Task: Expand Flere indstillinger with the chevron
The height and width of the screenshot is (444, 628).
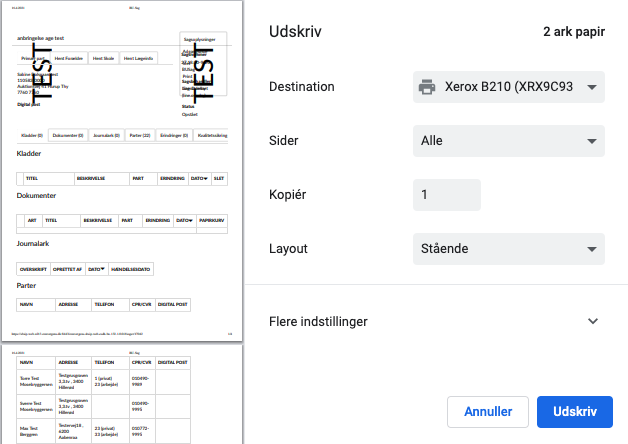Action: pos(593,322)
